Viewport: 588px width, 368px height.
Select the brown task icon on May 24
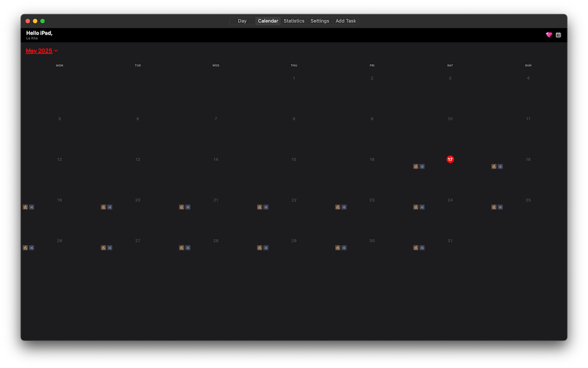coord(416,207)
